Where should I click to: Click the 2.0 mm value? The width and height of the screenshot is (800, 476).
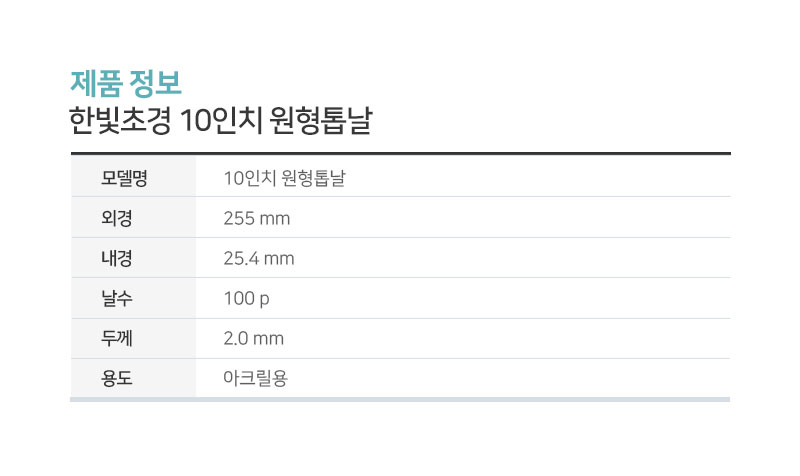254,338
